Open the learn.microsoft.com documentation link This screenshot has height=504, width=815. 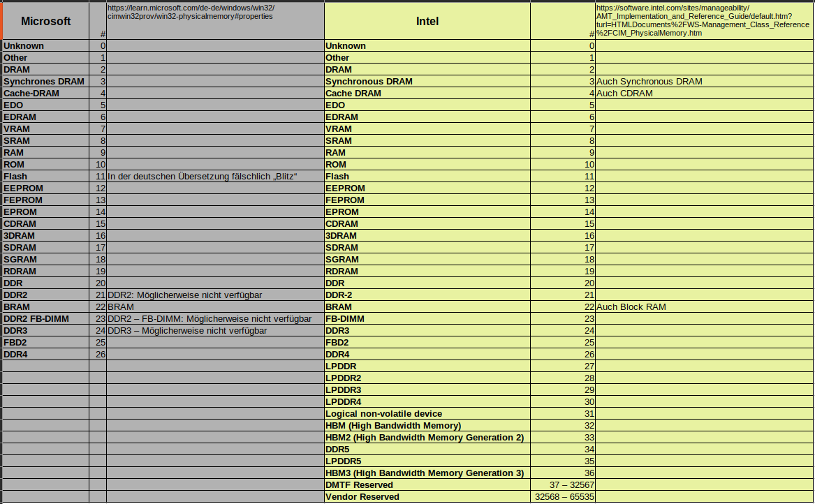(190, 12)
